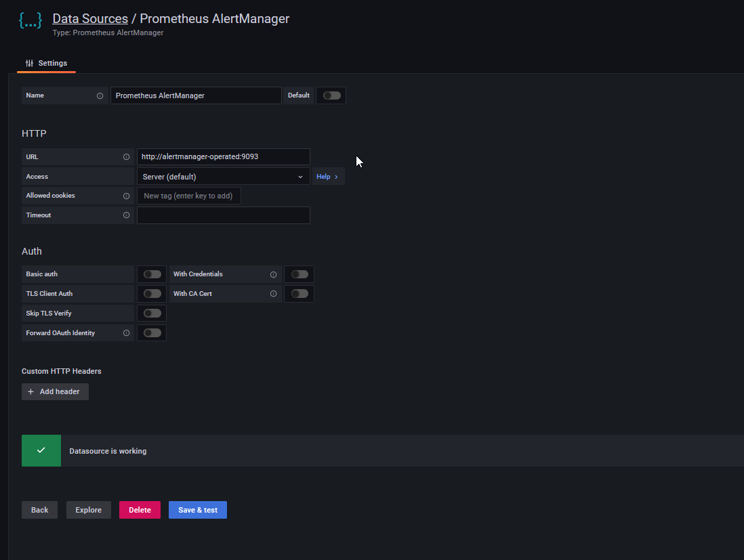Focus the URL input field

click(224, 157)
